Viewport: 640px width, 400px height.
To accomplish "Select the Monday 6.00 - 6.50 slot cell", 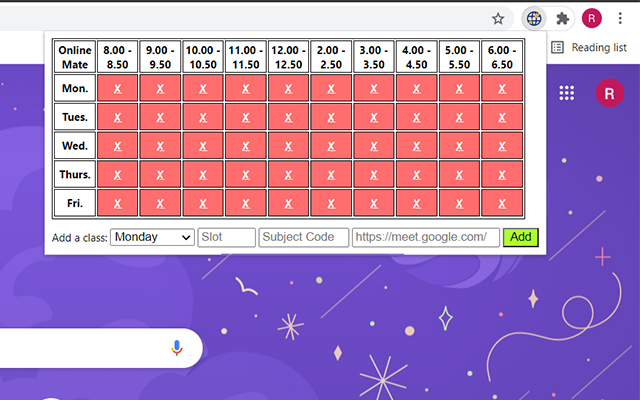I will click(502, 88).
